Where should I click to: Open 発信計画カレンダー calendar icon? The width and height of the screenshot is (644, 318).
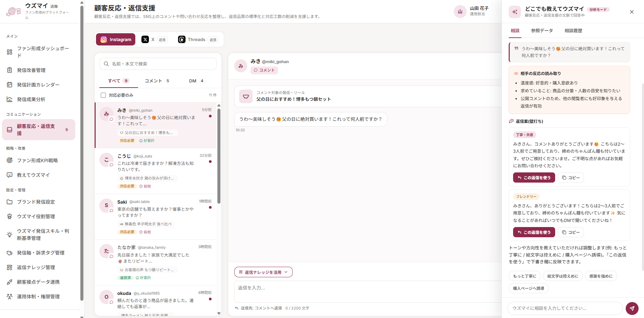coord(9,85)
